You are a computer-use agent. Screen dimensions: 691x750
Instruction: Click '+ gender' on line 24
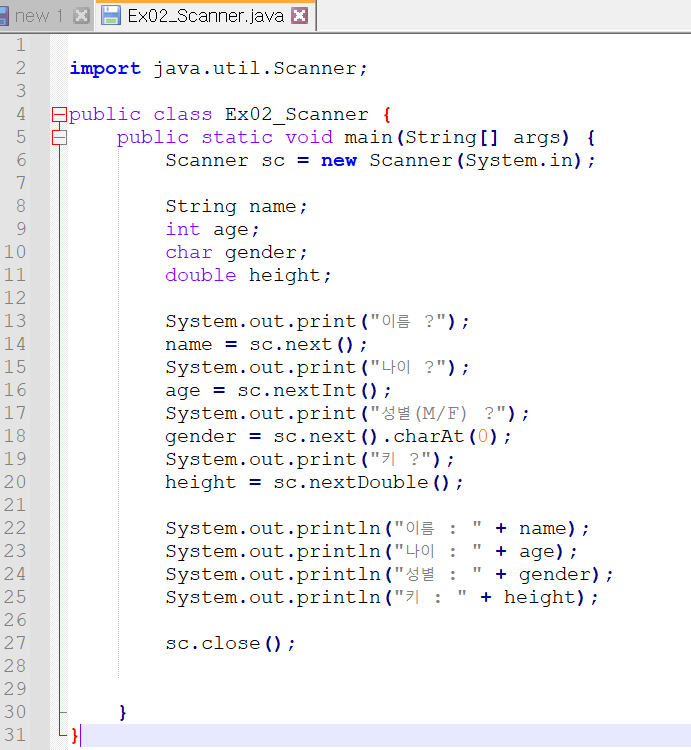coord(543,574)
